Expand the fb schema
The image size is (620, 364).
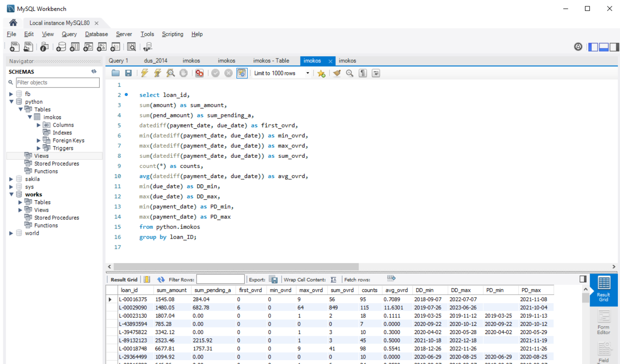(11, 94)
